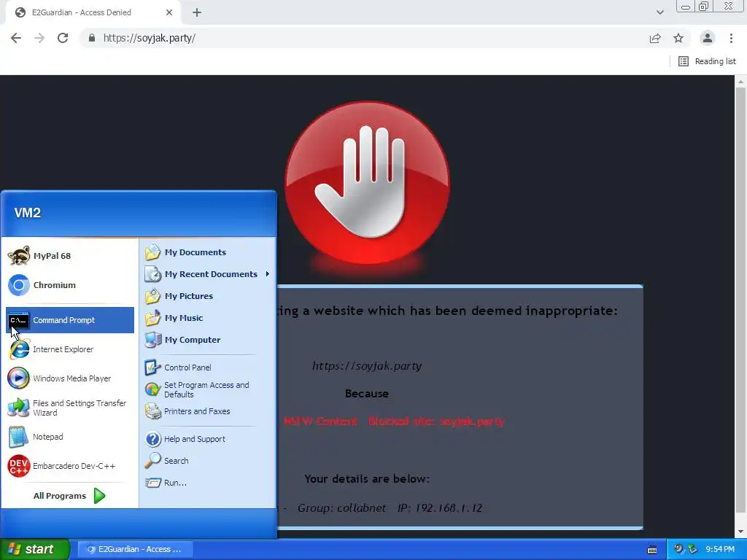
Task: Click the browser back arrow
Action: coord(16,38)
